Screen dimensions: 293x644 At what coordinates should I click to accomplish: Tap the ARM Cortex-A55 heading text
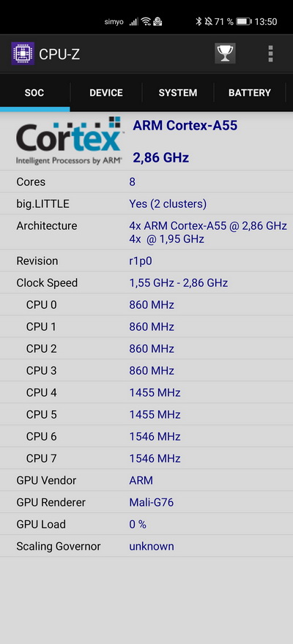point(185,126)
